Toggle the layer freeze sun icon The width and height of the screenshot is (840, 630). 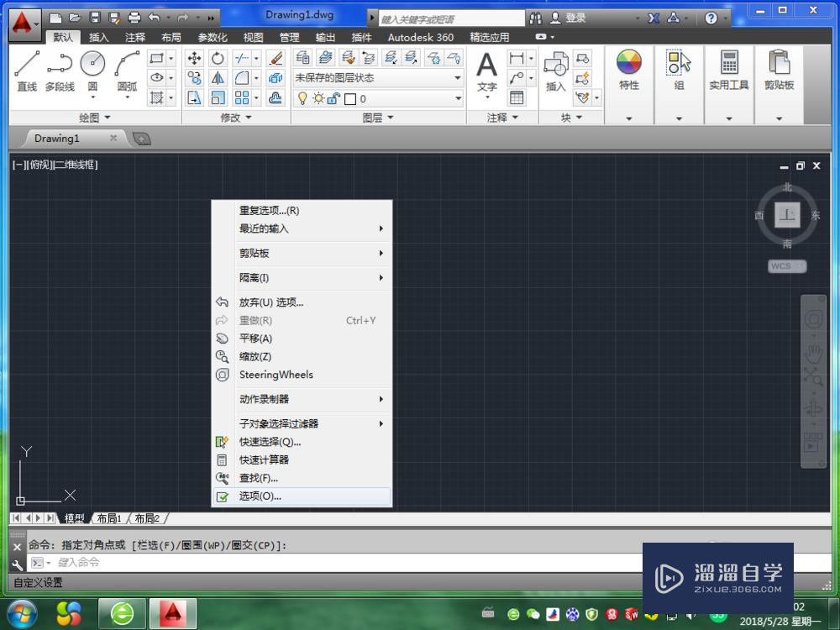pyautogui.click(x=318, y=98)
